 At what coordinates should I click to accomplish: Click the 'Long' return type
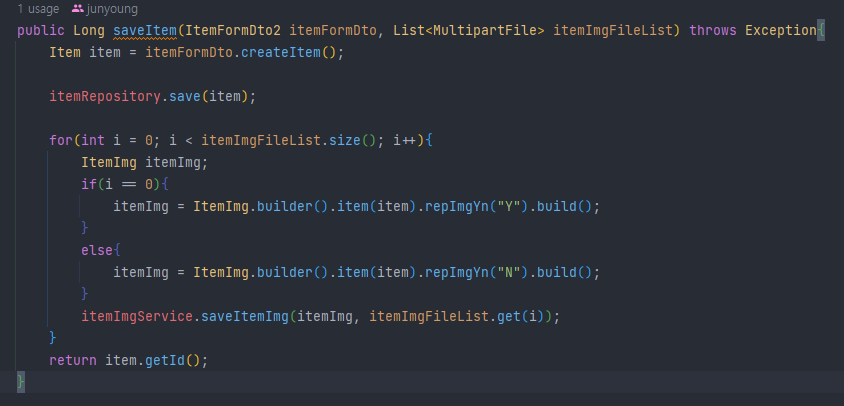click(89, 31)
